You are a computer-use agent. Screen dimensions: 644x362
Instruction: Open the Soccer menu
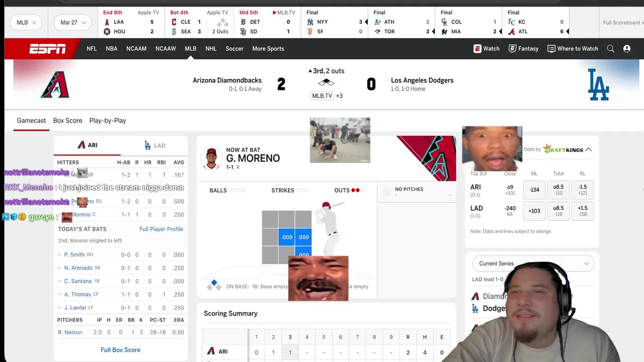pyautogui.click(x=234, y=49)
